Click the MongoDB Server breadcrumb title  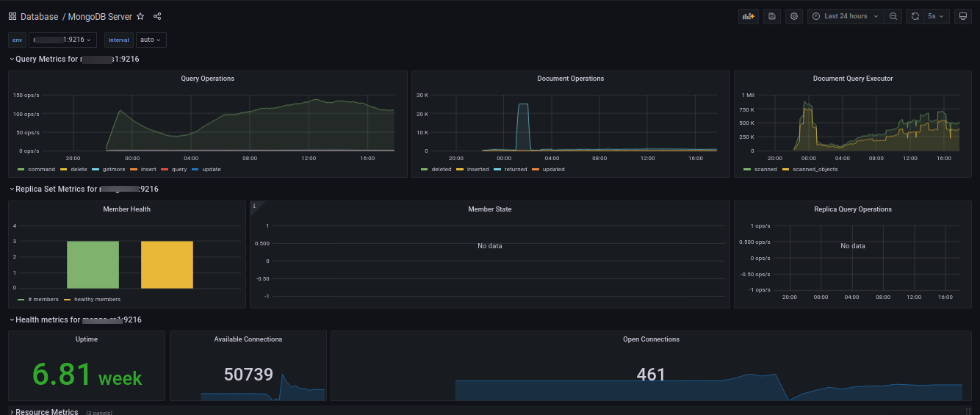(100, 16)
